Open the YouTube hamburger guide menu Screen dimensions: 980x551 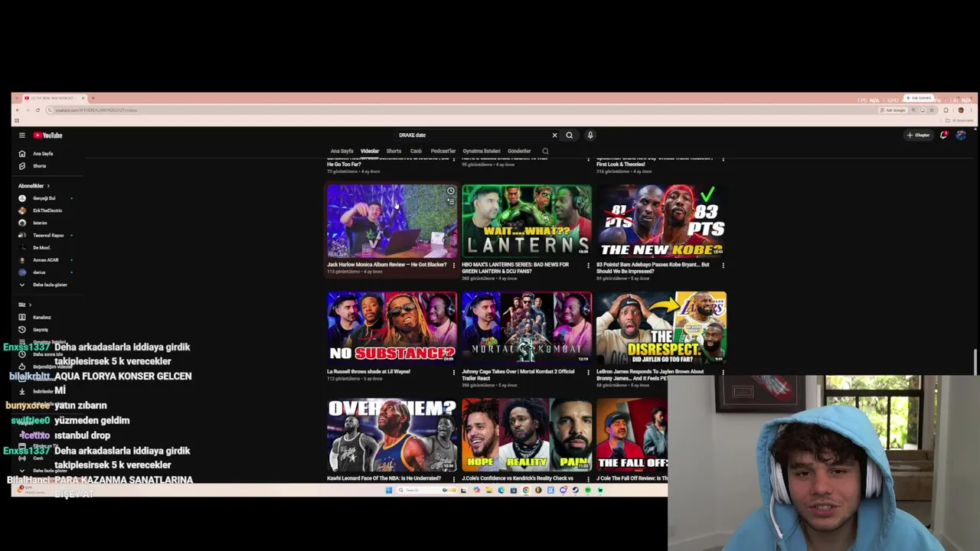pyautogui.click(x=22, y=135)
